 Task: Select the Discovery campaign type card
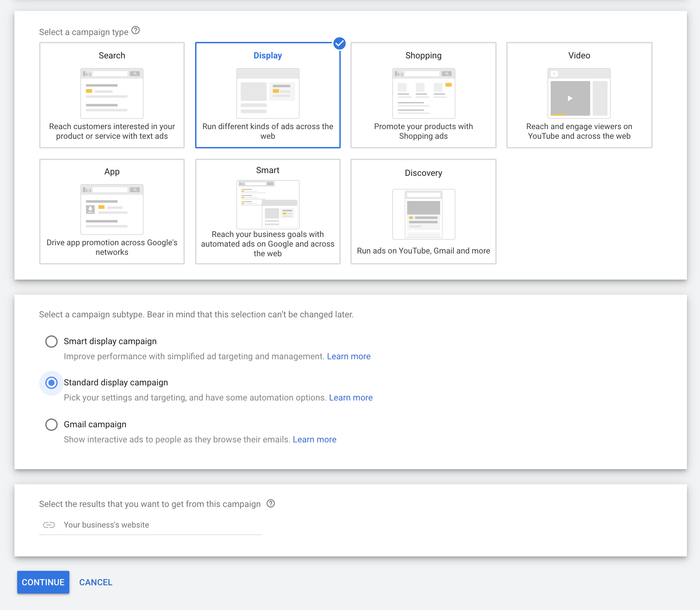coord(423,212)
